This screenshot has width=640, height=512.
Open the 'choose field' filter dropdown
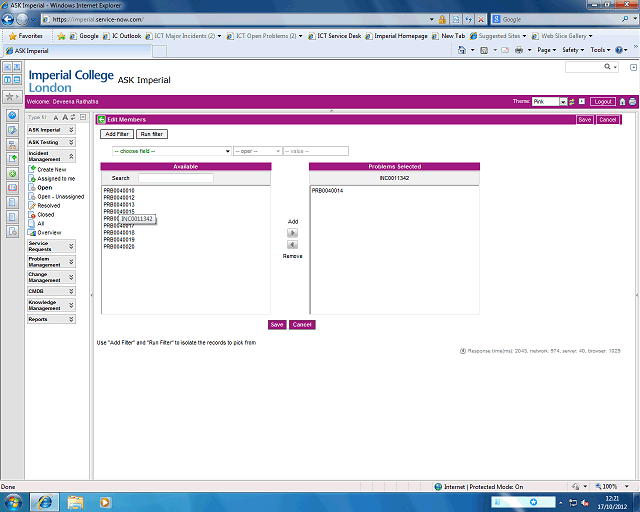171,151
